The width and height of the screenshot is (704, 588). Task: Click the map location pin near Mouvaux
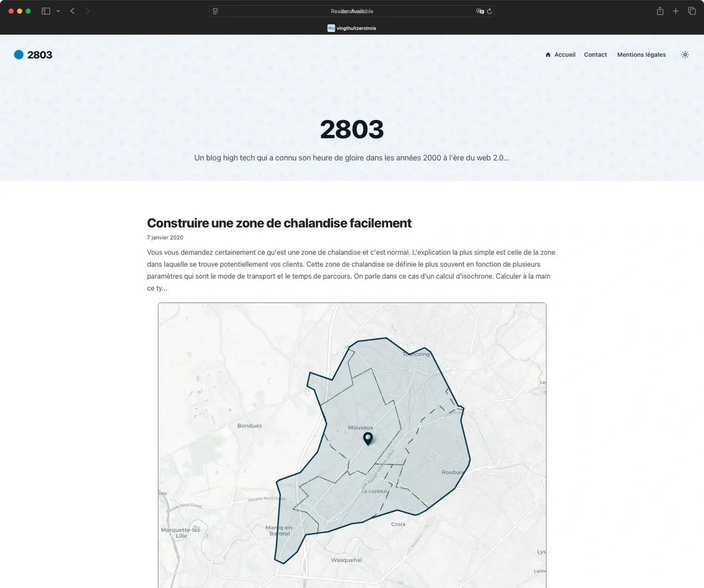click(368, 439)
